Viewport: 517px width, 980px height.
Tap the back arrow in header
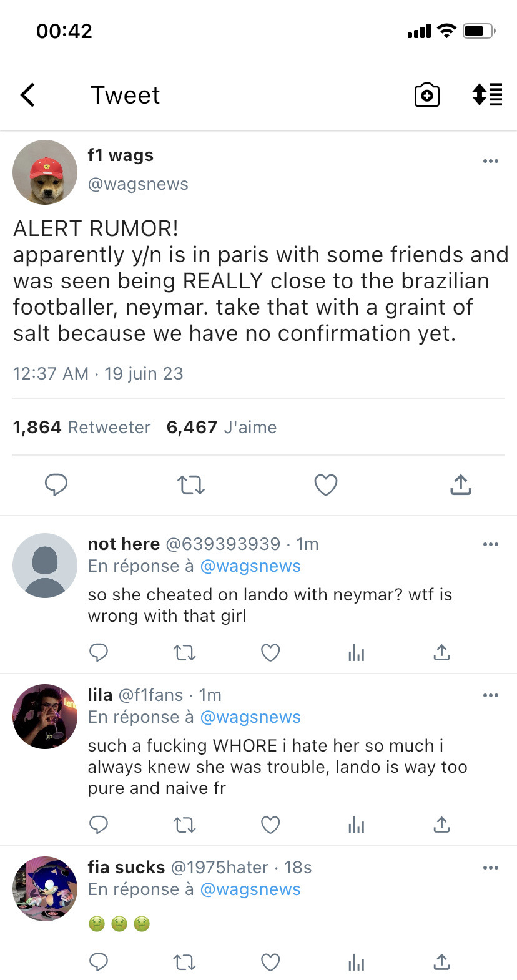pos(28,96)
